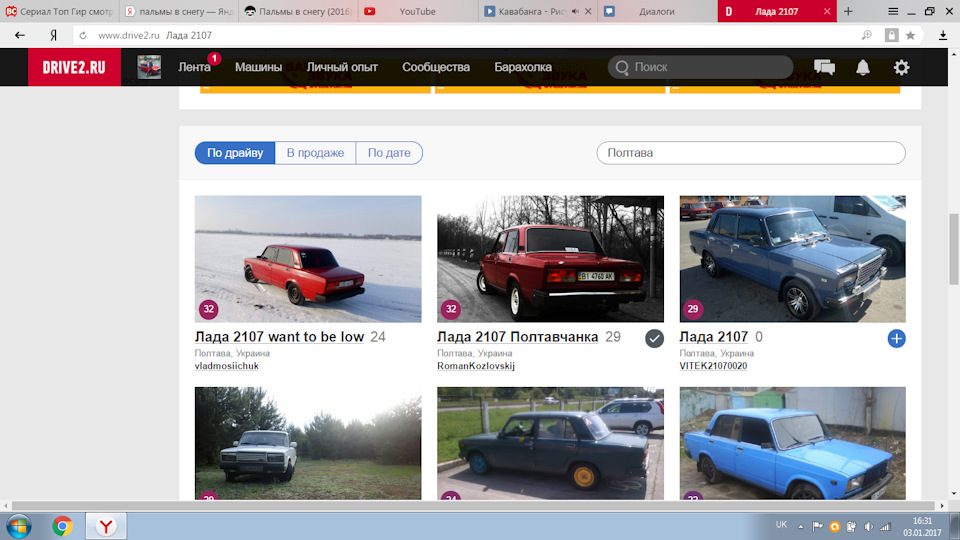The image size is (960, 540).
Task: Open the Сообщества menu item
Action: [x=436, y=67]
